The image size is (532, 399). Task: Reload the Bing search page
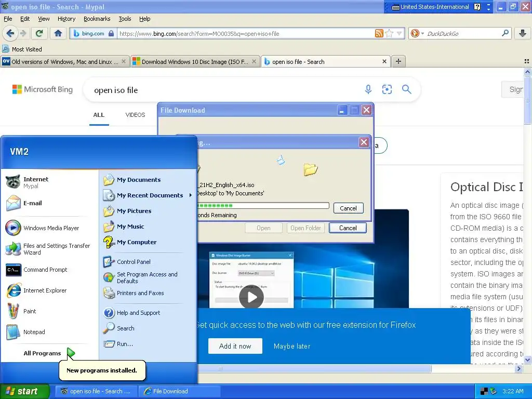[x=39, y=33]
